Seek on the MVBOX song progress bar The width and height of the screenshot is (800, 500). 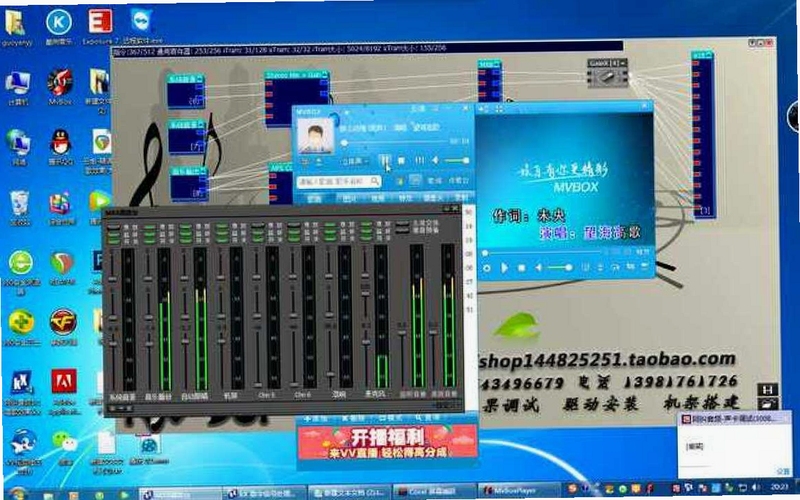point(395,143)
